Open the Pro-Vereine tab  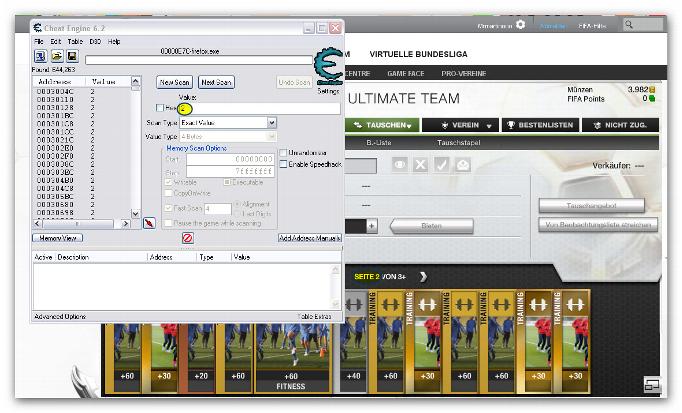[464, 73]
